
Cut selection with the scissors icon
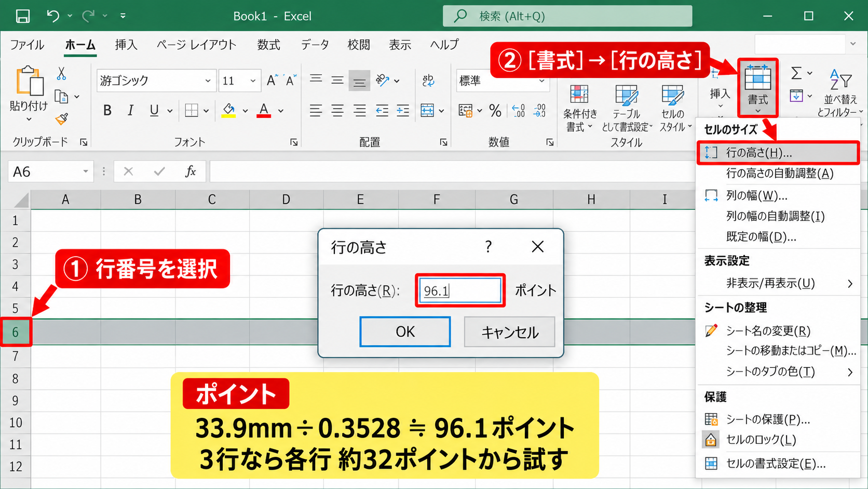tap(61, 74)
